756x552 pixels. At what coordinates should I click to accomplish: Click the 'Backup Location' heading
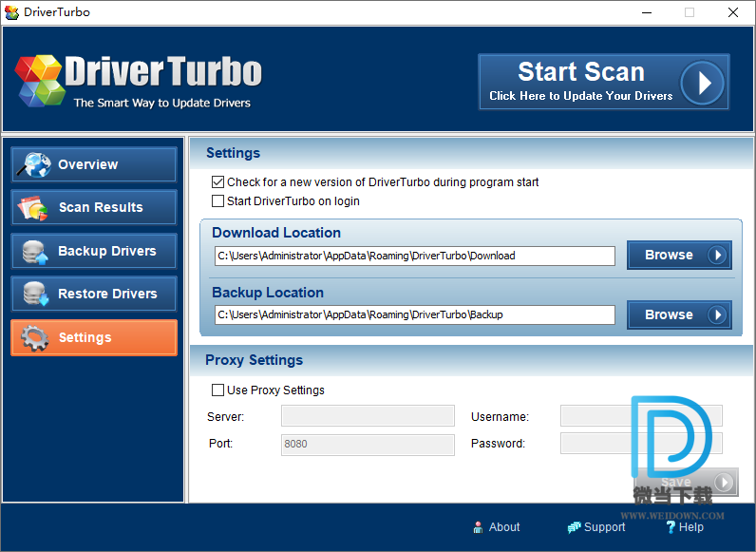point(268,293)
